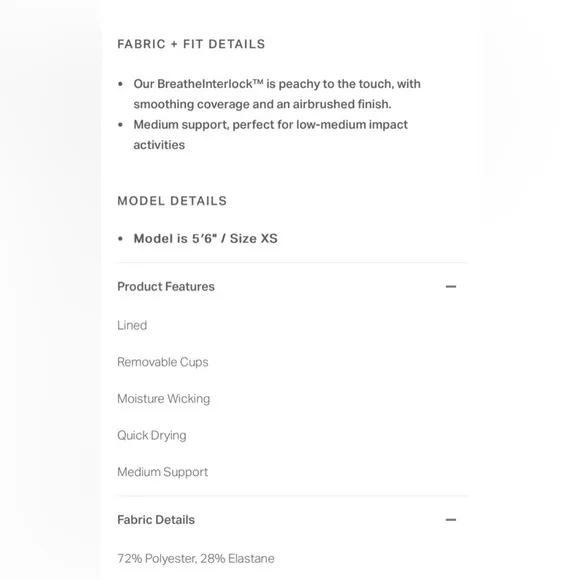Select the FABRIC + FIT DETAILS heading
This screenshot has height=580, width=580.
pos(191,44)
